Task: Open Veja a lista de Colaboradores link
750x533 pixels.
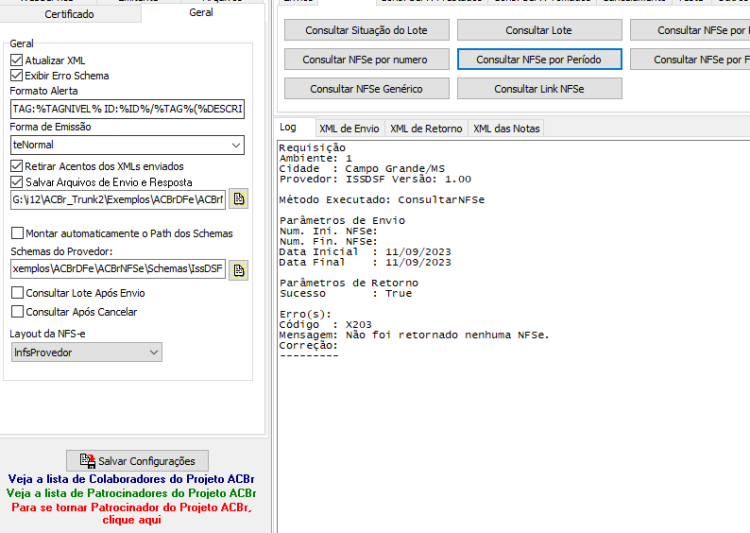Action: (131, 479)
